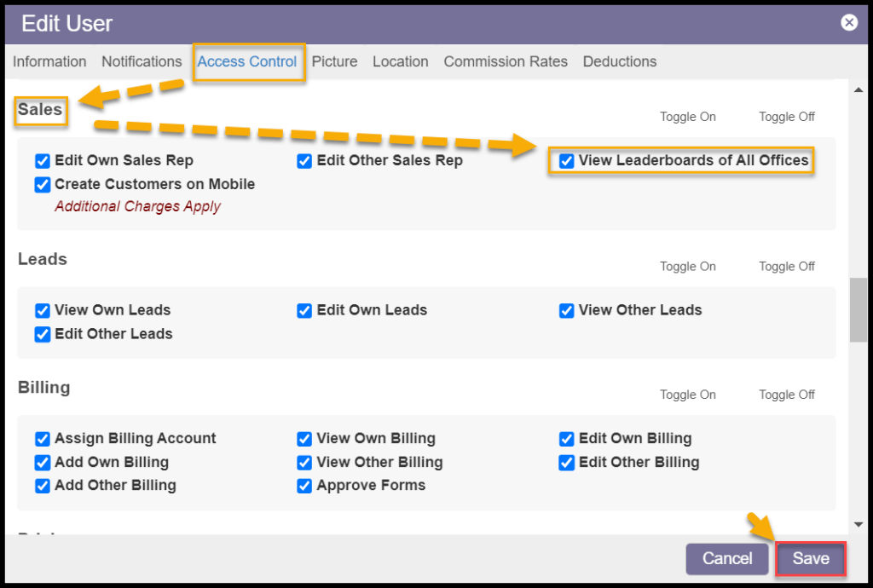Go to the Deductions tab

pyautogui.click(x=620, y=61)
